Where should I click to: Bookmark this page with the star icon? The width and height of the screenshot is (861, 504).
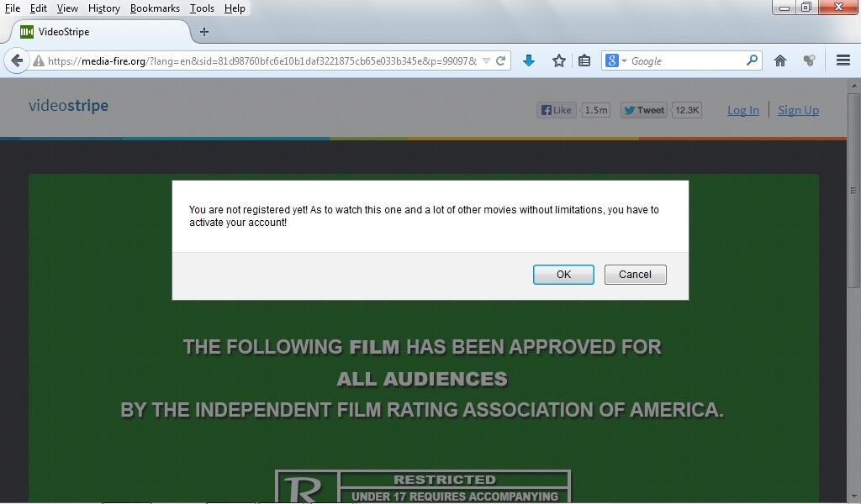click(x=559, y=60)
